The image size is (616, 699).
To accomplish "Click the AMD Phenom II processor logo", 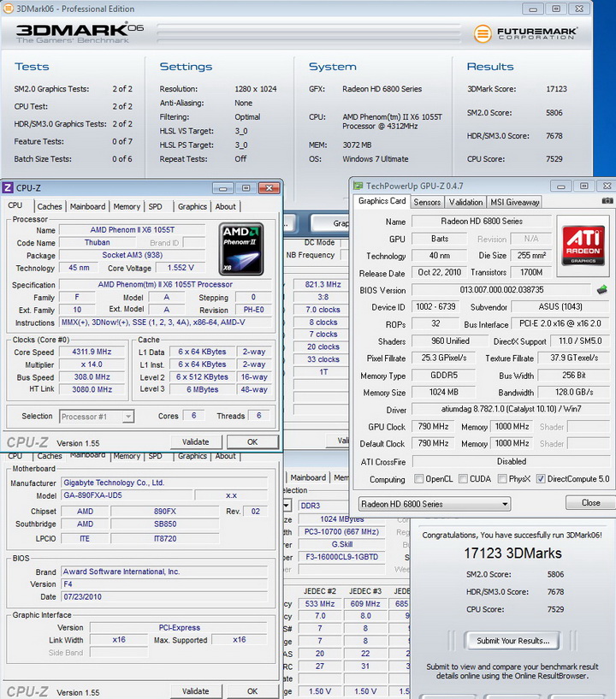I will (x=240, y=249).
